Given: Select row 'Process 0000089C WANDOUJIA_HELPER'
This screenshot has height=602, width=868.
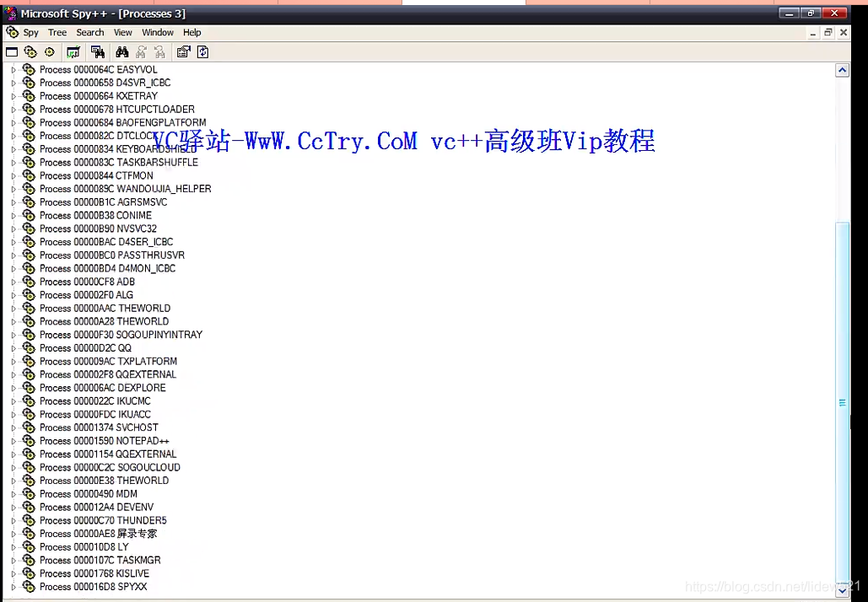Looking at the screenshot, I should pyautogui.click(x=126, y=189).
